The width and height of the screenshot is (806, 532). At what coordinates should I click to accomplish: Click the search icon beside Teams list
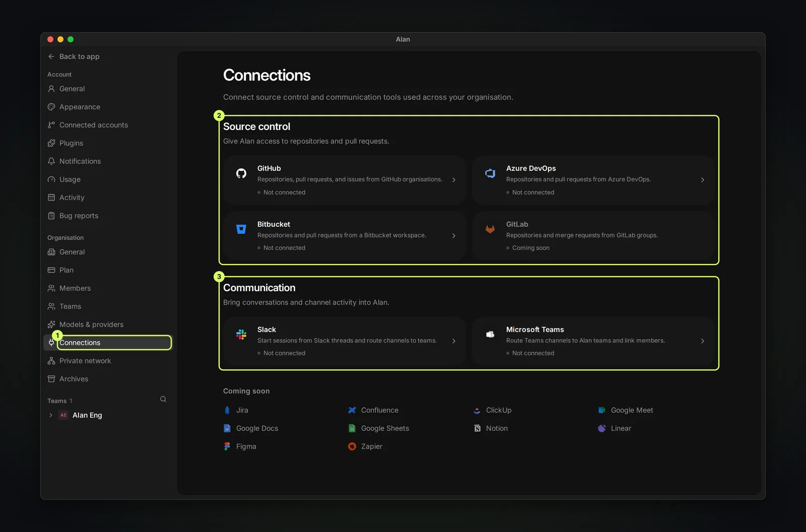tap(163, 399)
